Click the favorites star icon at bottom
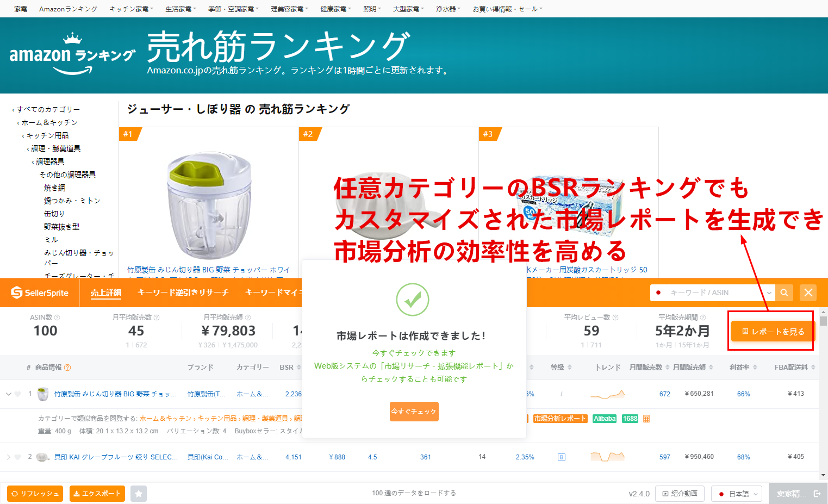 click(x=139, y=494)
